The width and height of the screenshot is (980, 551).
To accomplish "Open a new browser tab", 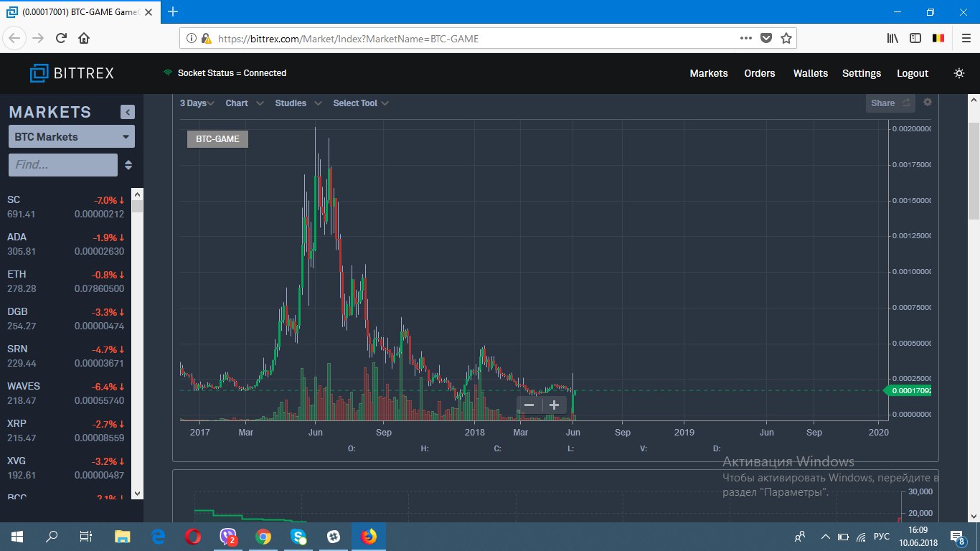I will click(x=173, y=11).
